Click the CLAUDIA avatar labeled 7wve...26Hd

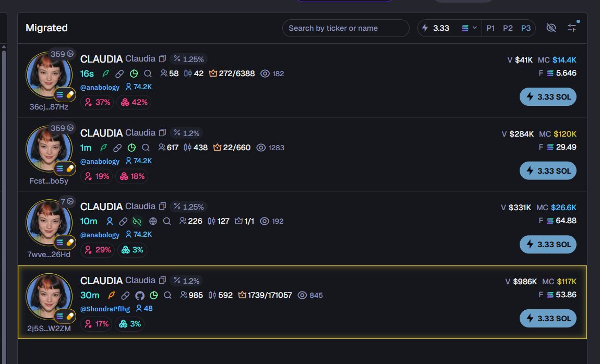point(49,223)
